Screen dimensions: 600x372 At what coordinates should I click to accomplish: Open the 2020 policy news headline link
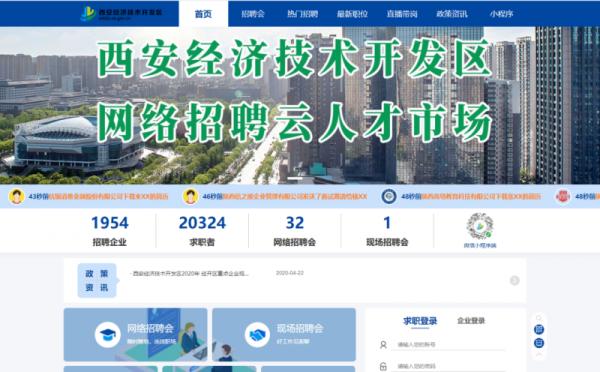(190, 274)
